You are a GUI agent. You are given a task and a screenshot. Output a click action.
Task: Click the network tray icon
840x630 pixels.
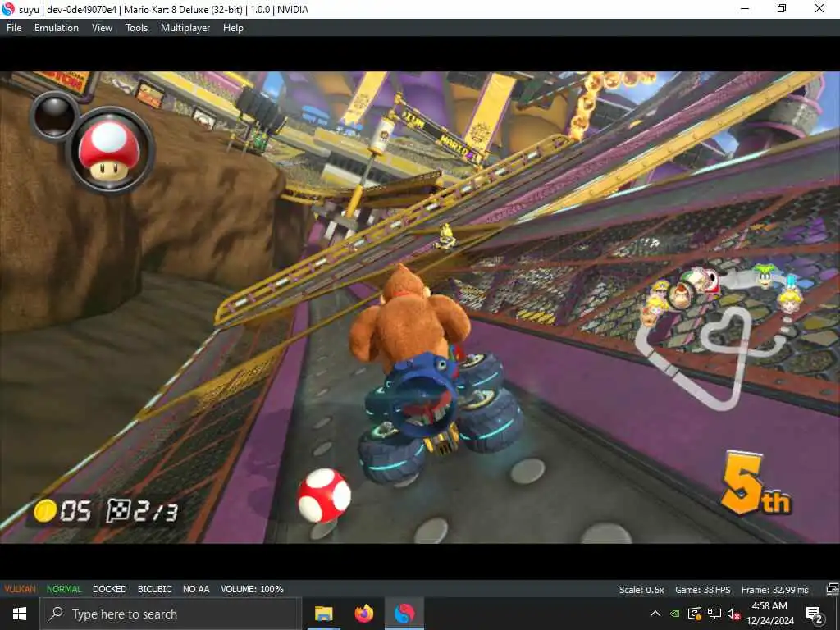[714, 614]
